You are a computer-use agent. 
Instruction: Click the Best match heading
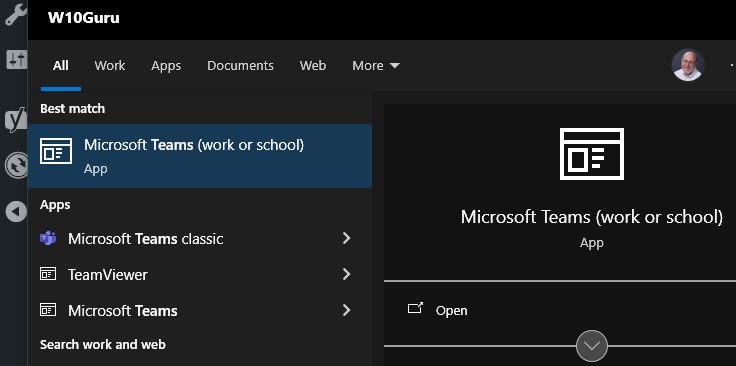click(x=72, y=109)
